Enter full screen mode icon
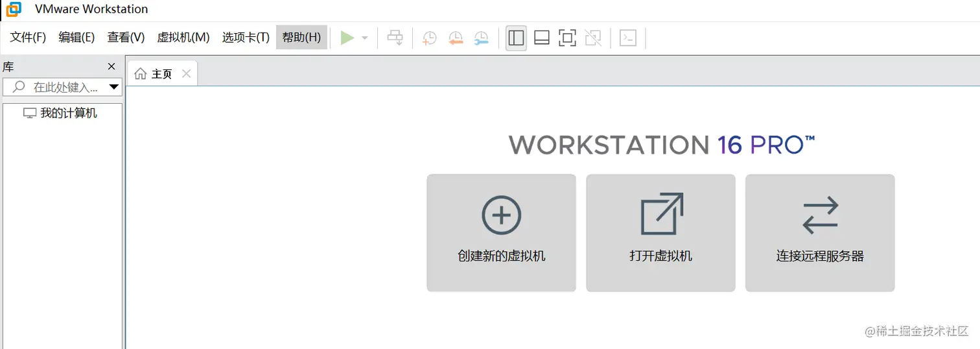The width and height of the screenshot is (980, 349). pyautogui.click(x=567, y=38)
